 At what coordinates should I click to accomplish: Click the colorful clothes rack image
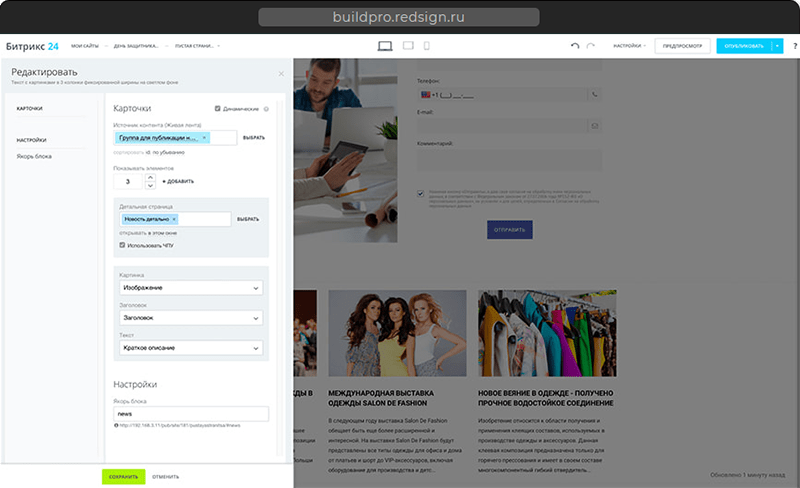pyautogui.click(x=547, y=333)
